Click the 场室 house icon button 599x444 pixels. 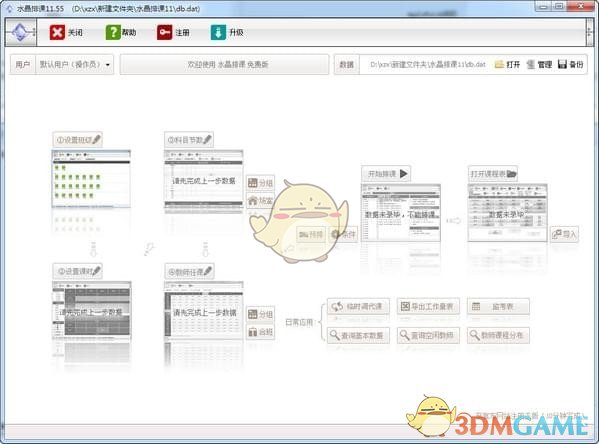click(260, 200)
